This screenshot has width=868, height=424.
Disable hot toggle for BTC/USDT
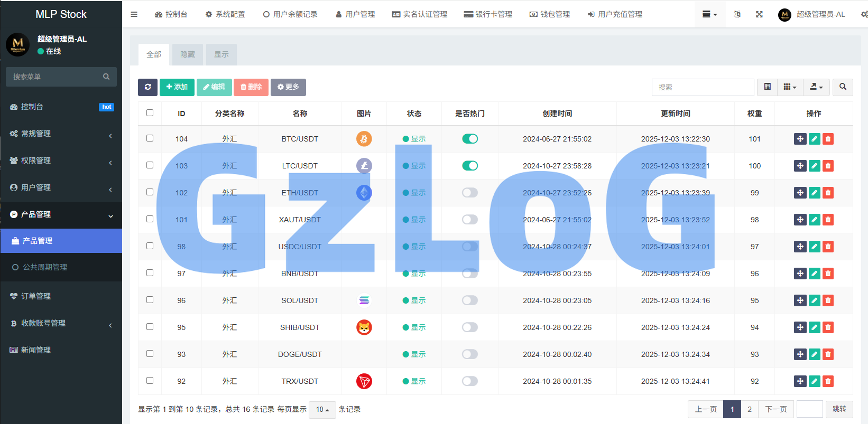point(469,139)
